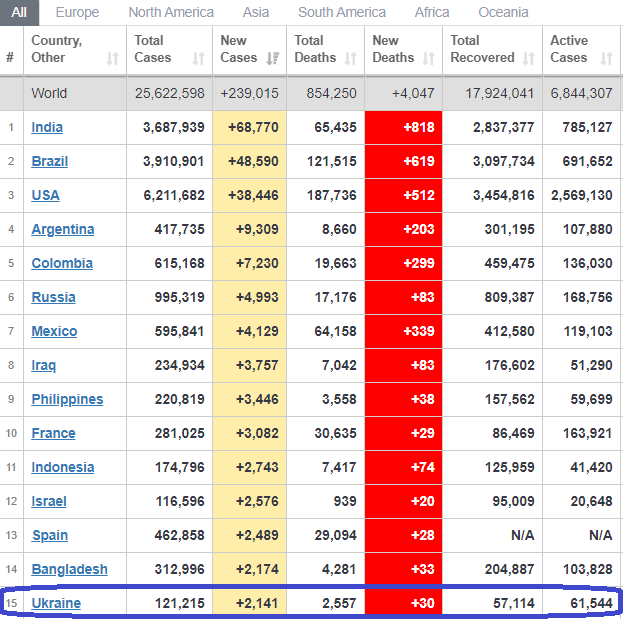Click USA's red new deaths cell
The width and height of the screenshot is (623, 619).
point(403,195)
